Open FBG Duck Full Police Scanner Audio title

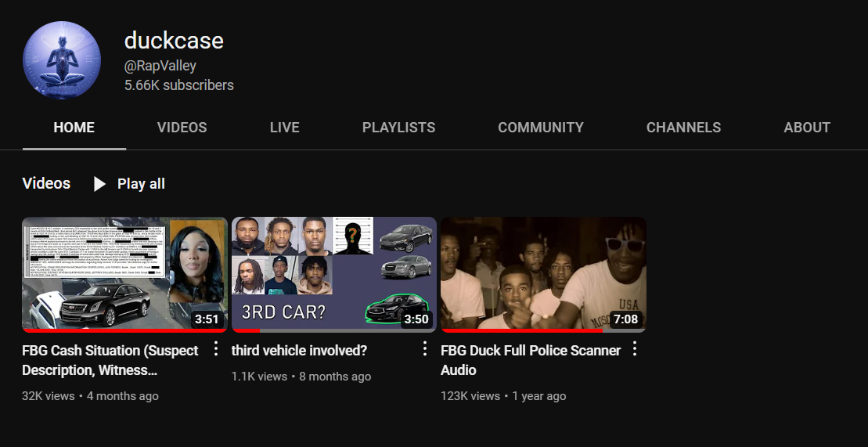coord(531,360)
